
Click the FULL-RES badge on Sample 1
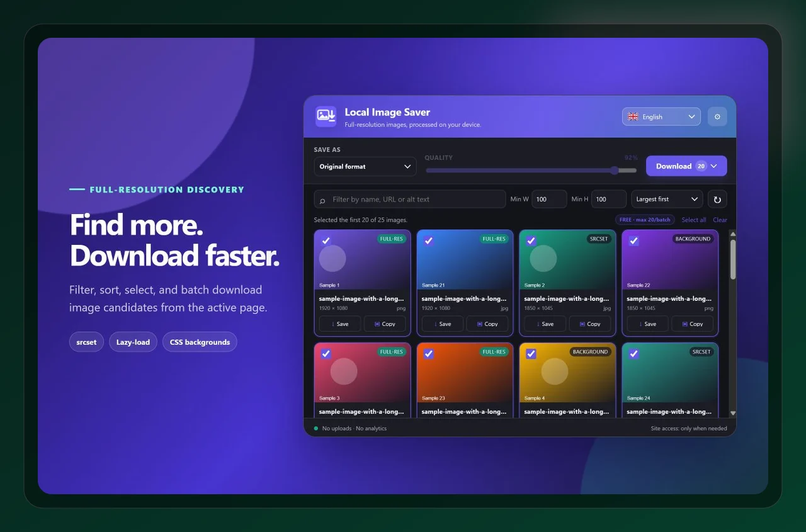pyautogui.click(x=391, y=239)
